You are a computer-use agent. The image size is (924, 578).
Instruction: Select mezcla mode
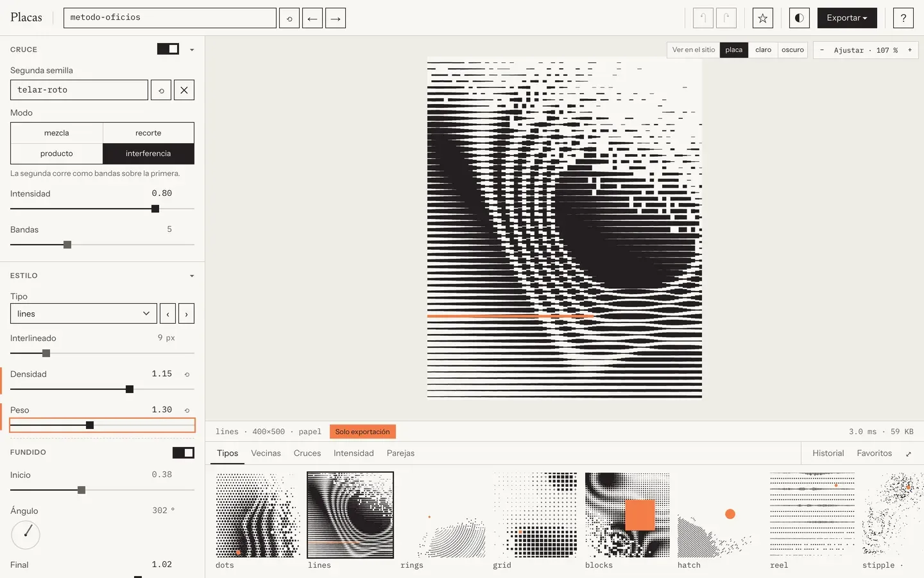pyautogui.click(x=56, y=133)
